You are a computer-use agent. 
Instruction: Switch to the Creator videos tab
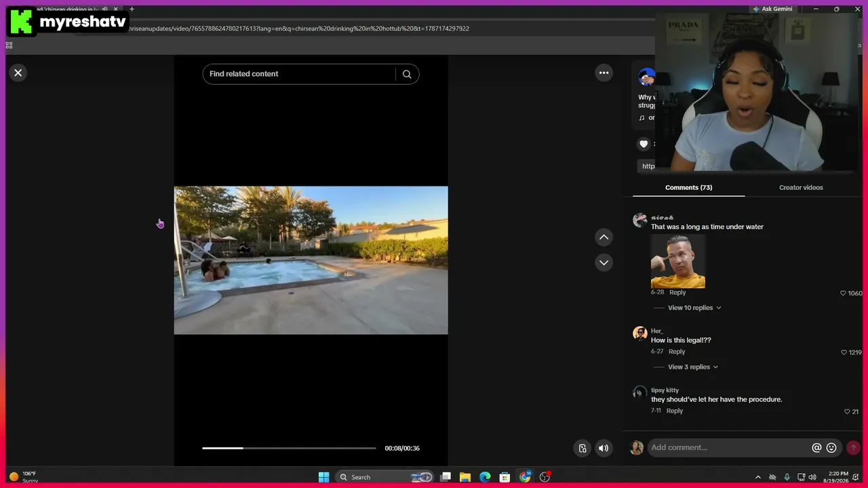pyautogui.click(x=801, y=188)
